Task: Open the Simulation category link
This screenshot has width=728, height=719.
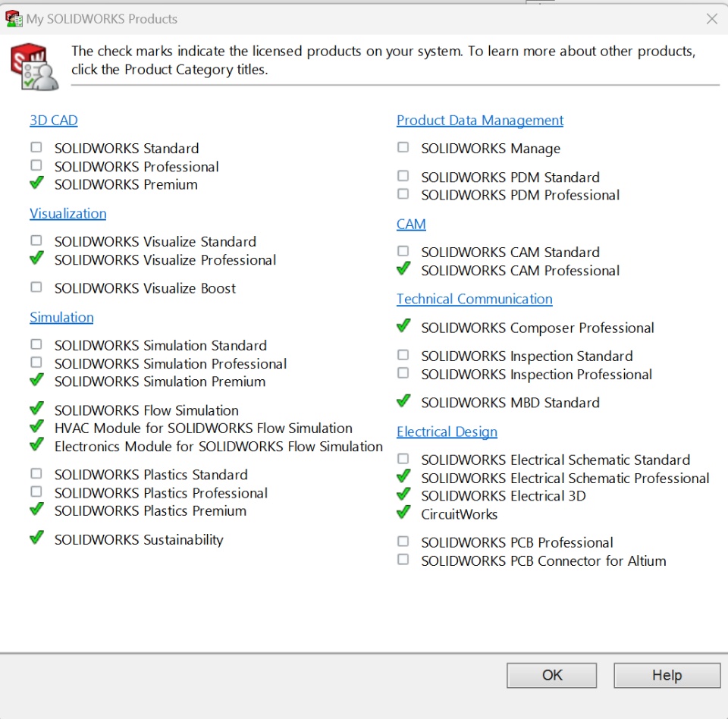Action: click(61, 318)
